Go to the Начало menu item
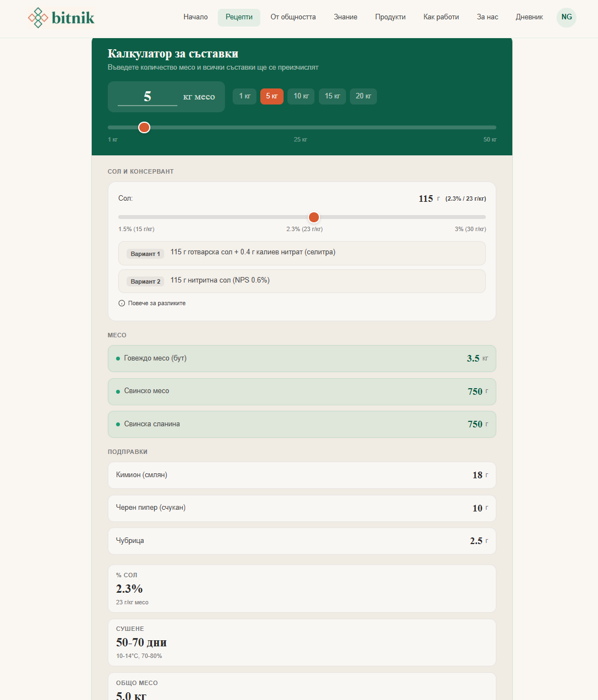This screenshot has width=598, height=700. (x=196, y=17)
